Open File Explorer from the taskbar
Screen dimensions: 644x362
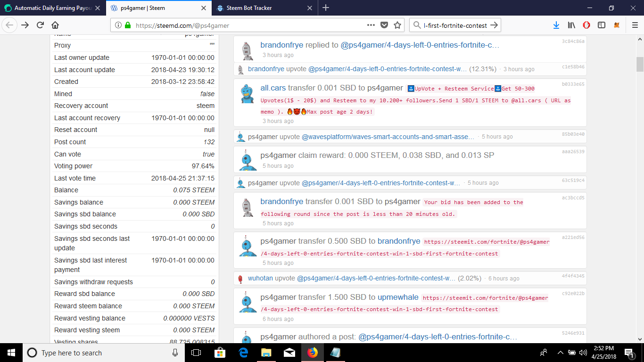pyautogui.click(x=266, y=353)
